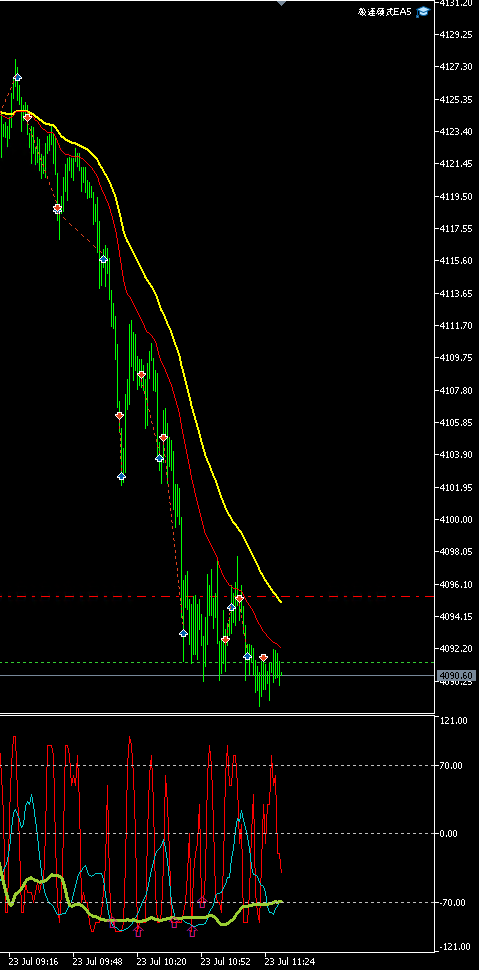Click the EA5 expert name label
Screen dimensions: 479x970
pyautogui.click(x=386, y=12)
